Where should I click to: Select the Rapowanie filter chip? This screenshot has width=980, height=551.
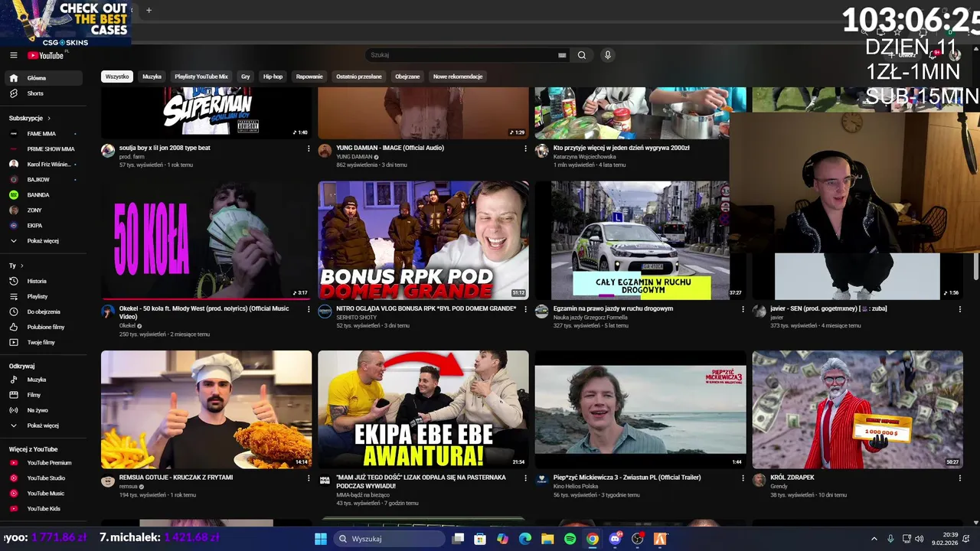(x=309, y=77)
